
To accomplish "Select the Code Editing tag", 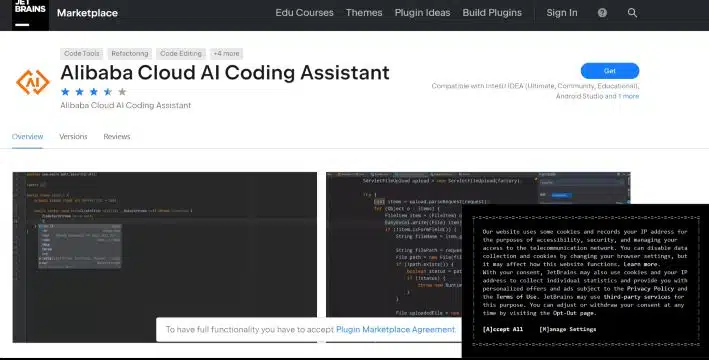I will 181,53.
